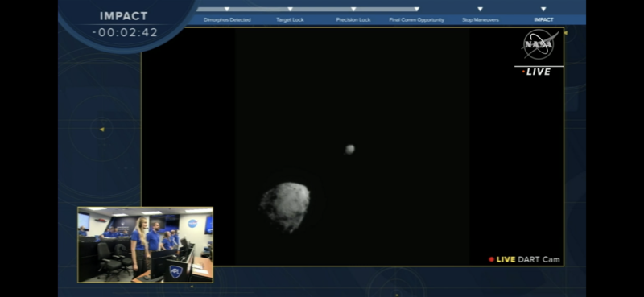Click the Target Lock label
Image resolution: width=644 pixels, height=297 pixels.
290,19
